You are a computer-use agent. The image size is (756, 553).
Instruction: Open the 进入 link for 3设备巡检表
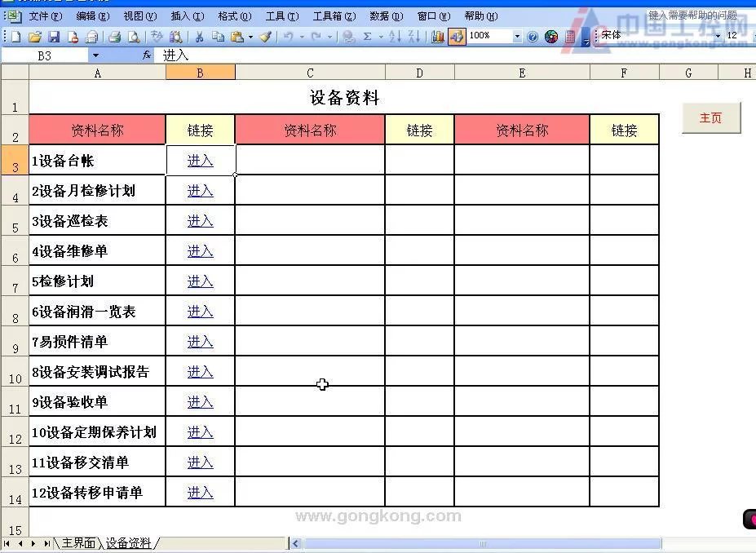tap(200, 221)
